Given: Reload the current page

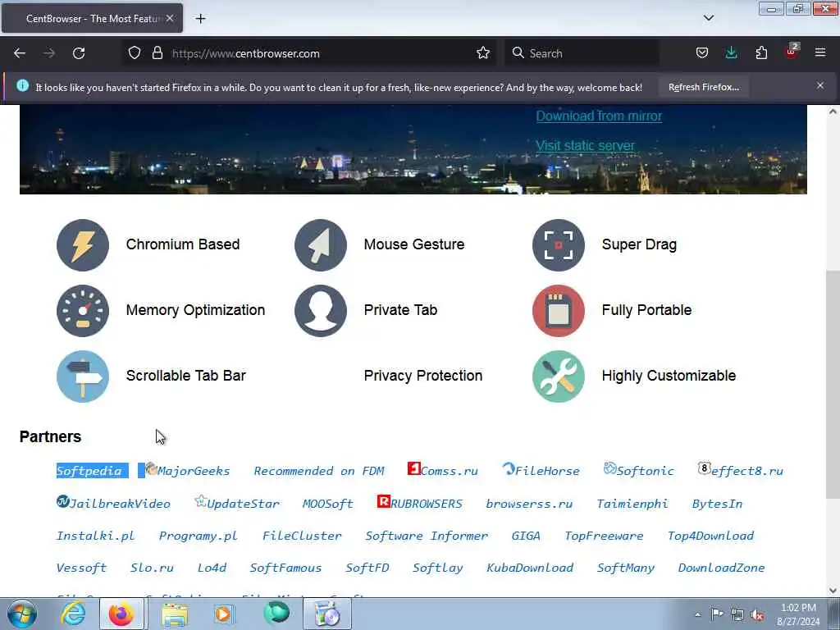Looking at the screenshot, I should coord(79,53).
